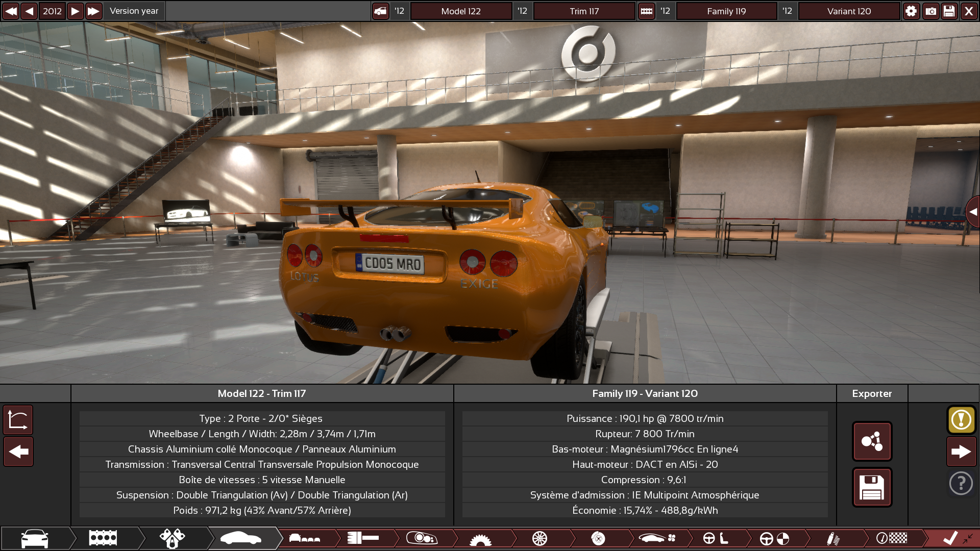Image resolution: width=980 pixels, height=551 pixels.
Task: Expand the collapsed side panel arrow
Action: click(x=973, y=212)
